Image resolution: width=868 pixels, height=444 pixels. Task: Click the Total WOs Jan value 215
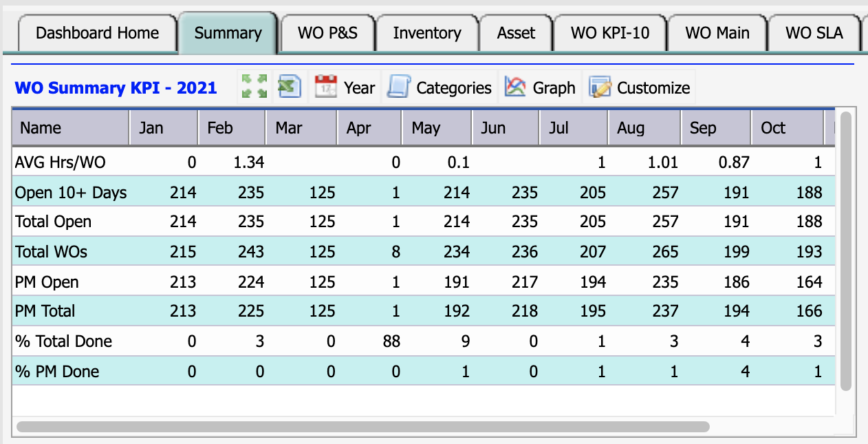coord(182,252)
